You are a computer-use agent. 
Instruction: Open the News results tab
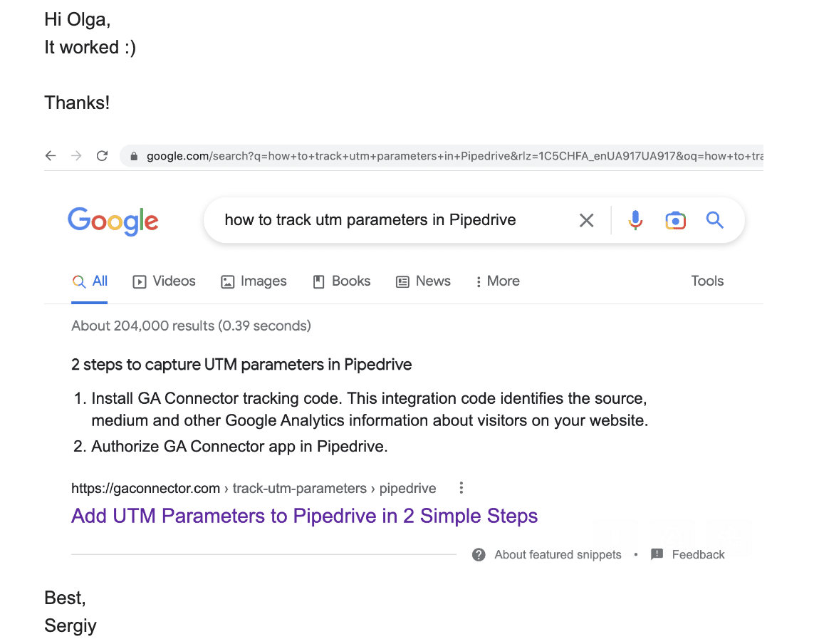[x=424, y=281]
